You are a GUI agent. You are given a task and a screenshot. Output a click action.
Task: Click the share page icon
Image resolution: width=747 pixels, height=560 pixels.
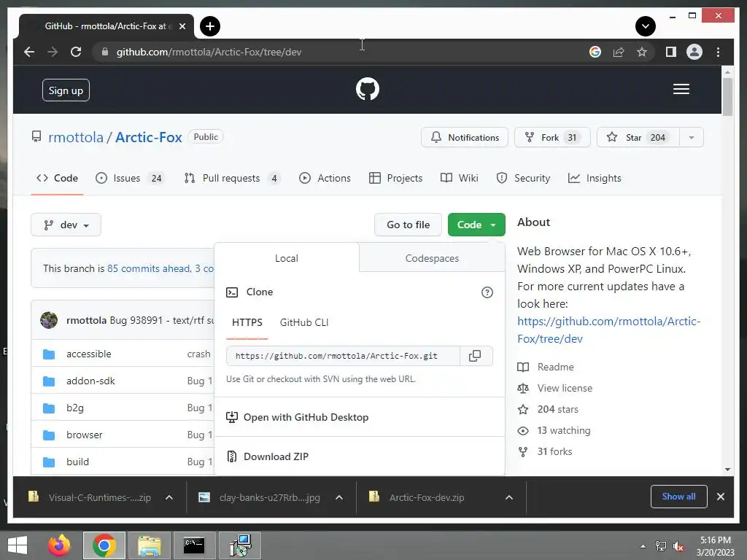pos(619,52)
